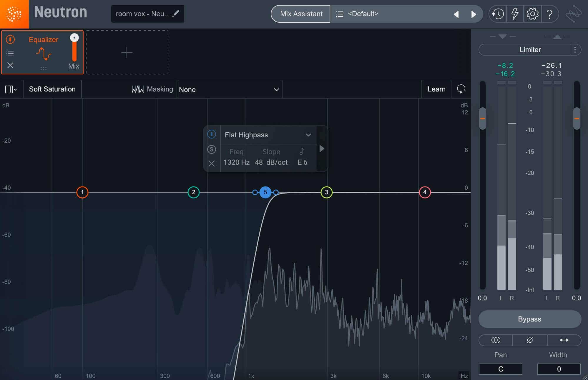Open the help question mark icon
The height and width of the screenshot is (380, 588).
[x=549, y=14]
